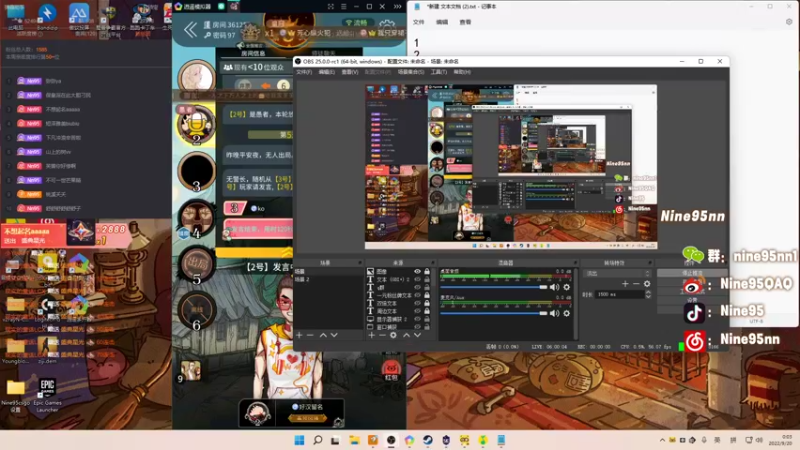Open source properties with the gear icon

[x=393, y=335]
